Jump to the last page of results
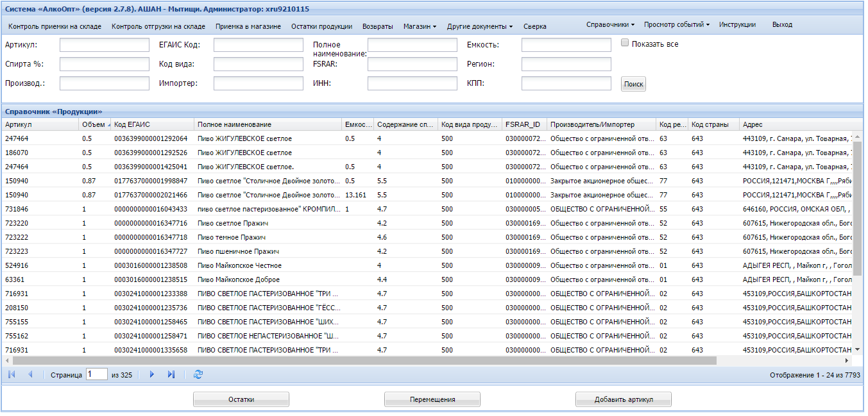868x416 pixels. click(x=171, y=374)
